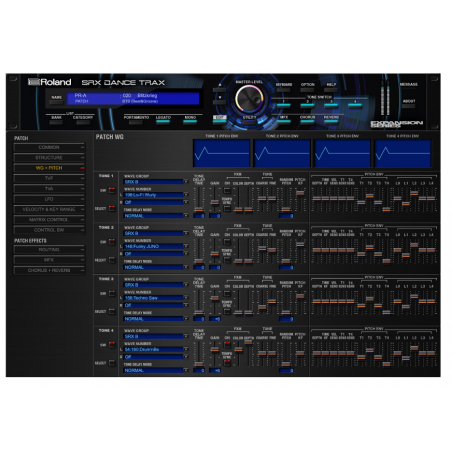The width and height of the screenshot is (452, 452).
Task: Click the patch name display
Action: pos(133,98)
